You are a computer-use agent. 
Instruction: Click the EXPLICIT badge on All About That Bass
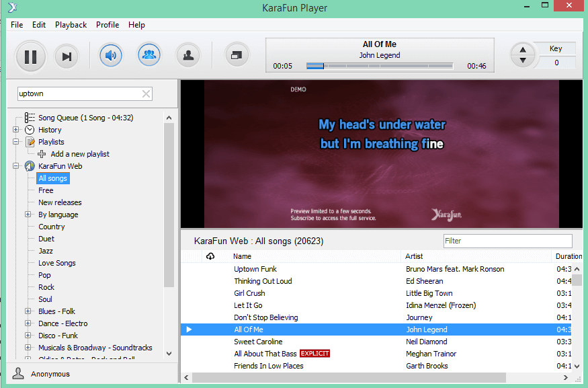pyautogui.click(x=314, y=354)
